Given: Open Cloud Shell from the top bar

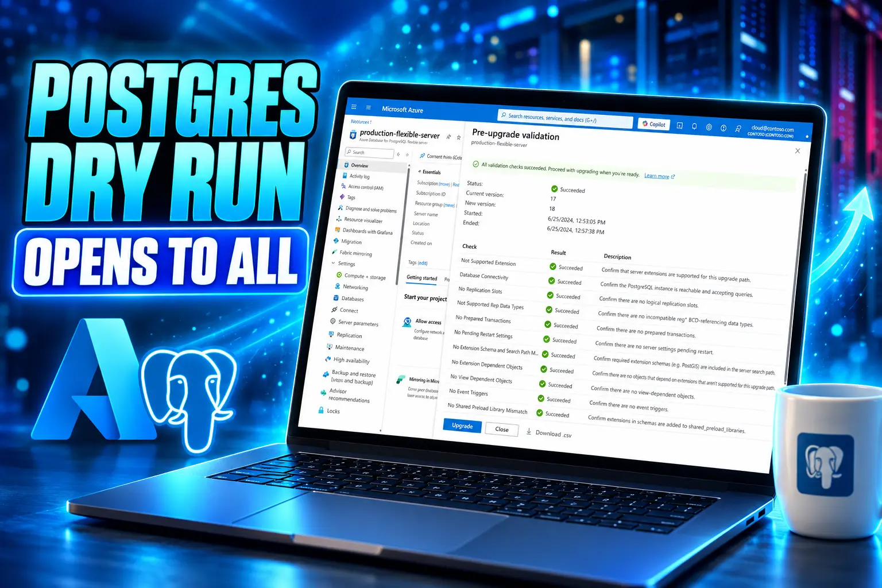Looking at the screenshot, I should click(679, 125).
